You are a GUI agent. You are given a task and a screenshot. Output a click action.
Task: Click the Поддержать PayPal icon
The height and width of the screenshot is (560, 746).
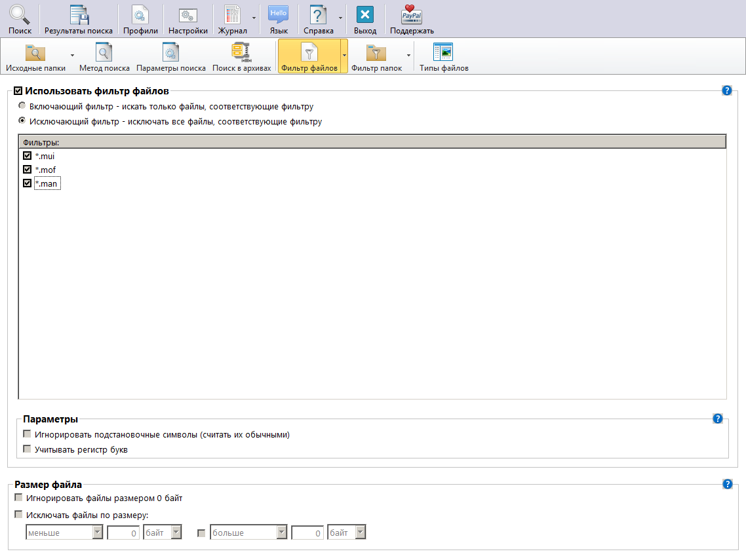point(412,15)
